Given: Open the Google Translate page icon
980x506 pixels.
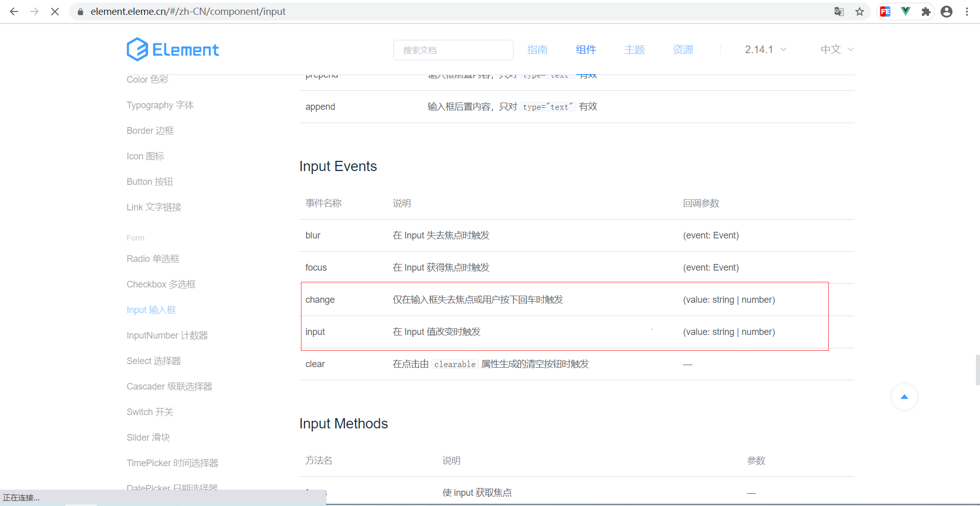Looking at the screenshot, I should (839, 11).
